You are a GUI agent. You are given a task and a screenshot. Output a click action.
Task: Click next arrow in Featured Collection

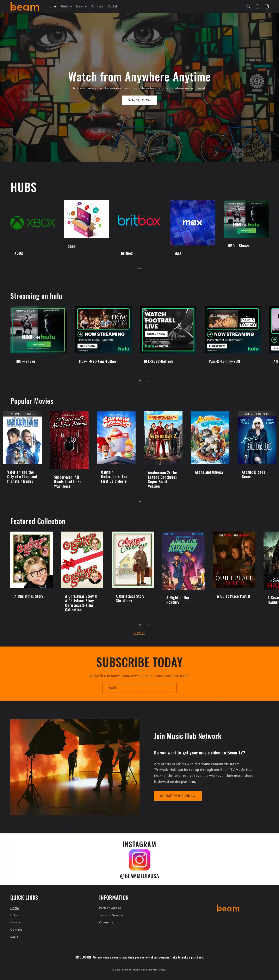pos(149,625)
